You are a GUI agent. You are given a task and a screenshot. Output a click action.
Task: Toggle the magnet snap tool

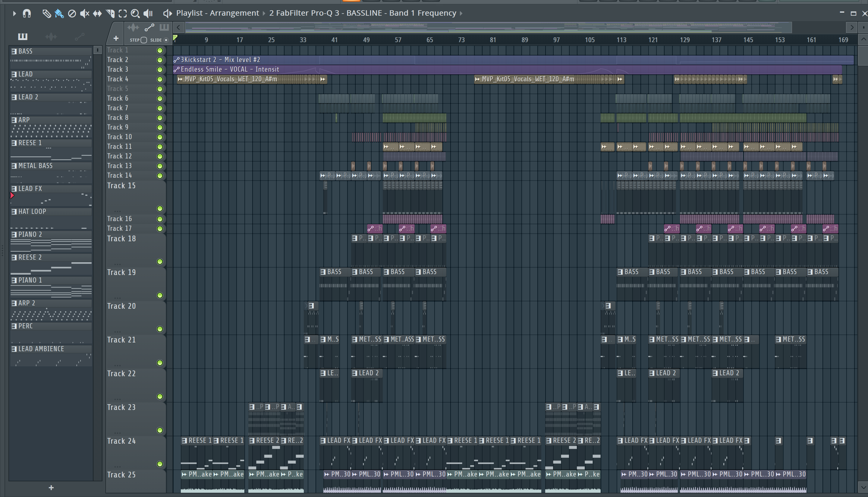pos(27,13)
